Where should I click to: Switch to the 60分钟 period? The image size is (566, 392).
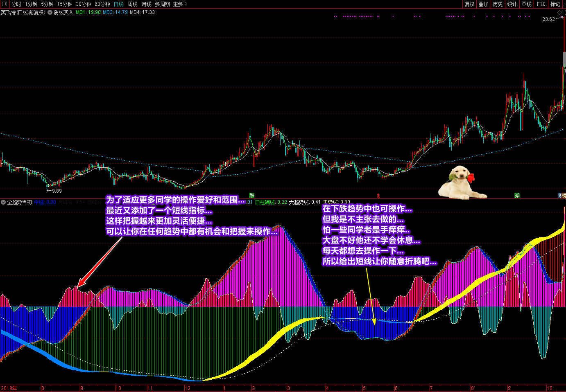click(x=102, y=4)
